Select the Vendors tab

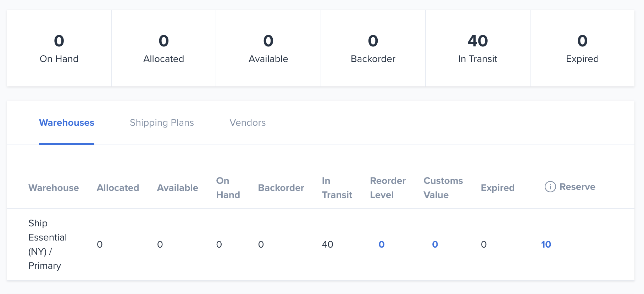(x=248, y=123)
